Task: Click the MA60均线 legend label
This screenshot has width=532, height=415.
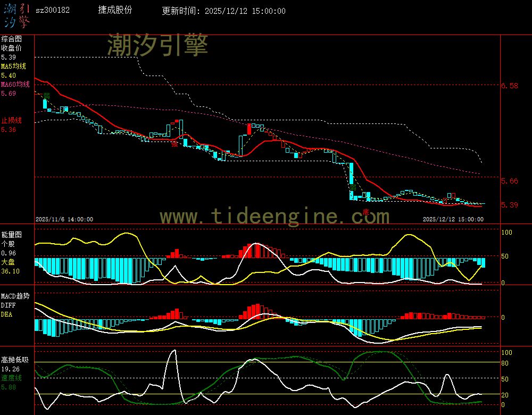Action: pos(15,85)
